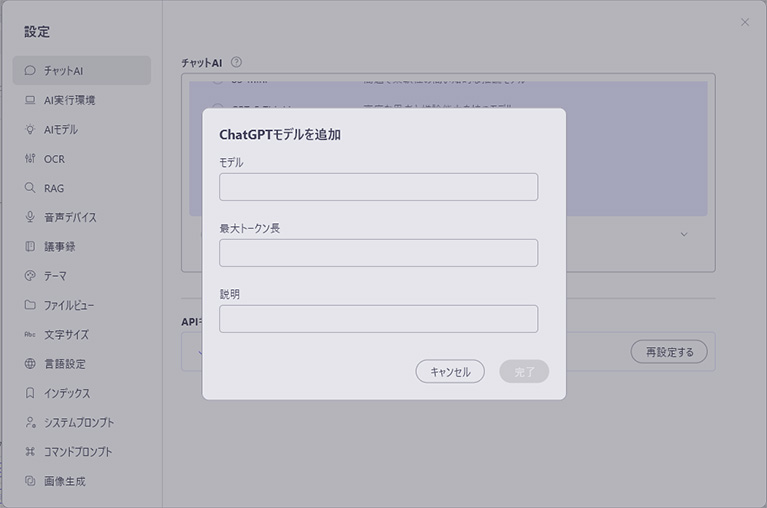Click the 再設定する button
The width and height of the screenshot is (767, 508).
coord(669,352)
